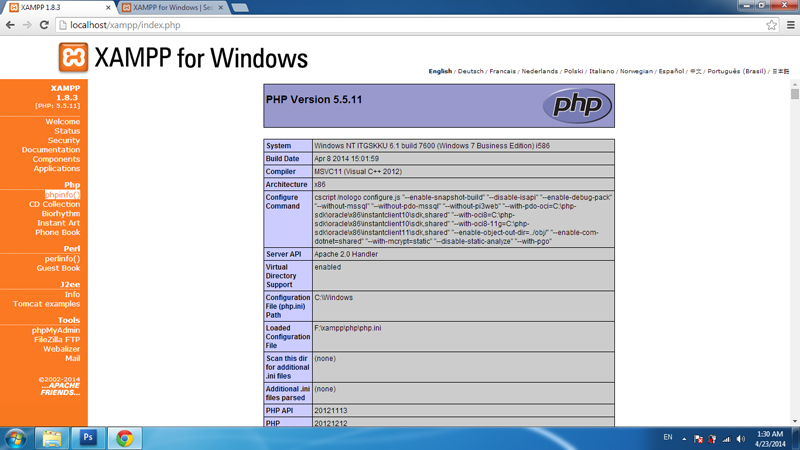The width and height of the screenshot is (800, 450).
Task: Show hidden tray icons arrow
Action: point(684,439)
